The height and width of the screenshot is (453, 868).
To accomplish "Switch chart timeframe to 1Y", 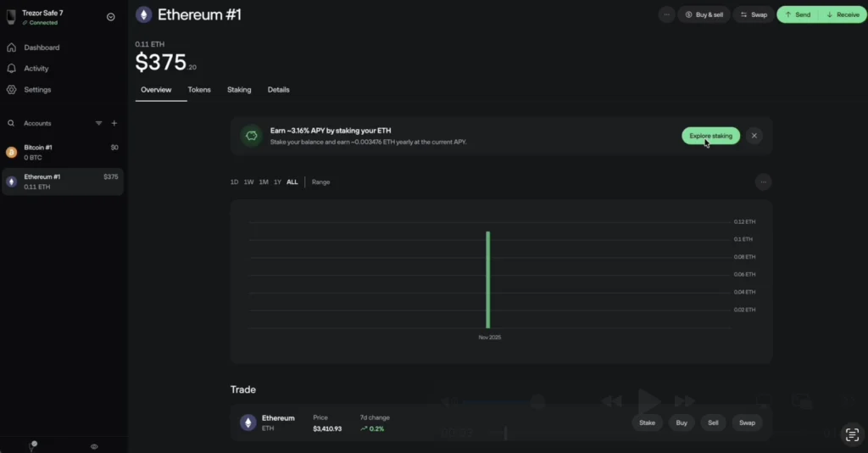I will (277, 182).
